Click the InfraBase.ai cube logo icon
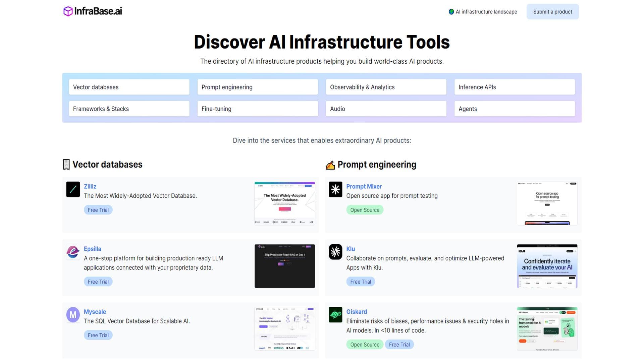 (68, 11)
